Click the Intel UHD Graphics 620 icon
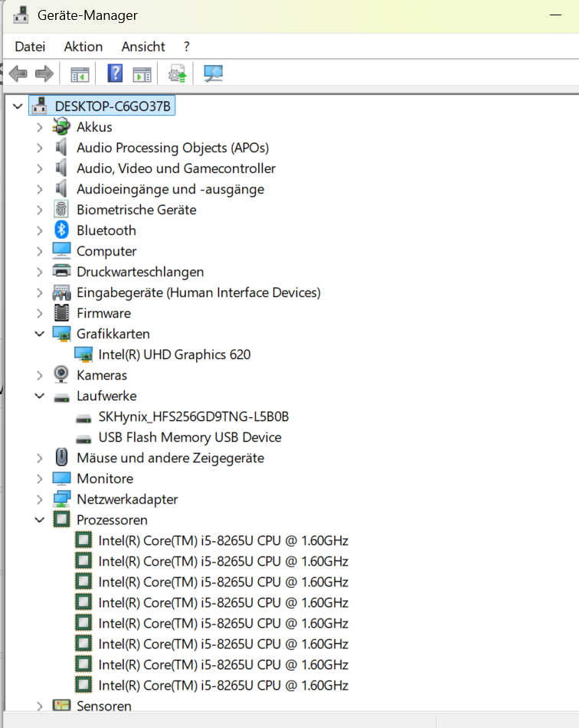Image resolution: width=579 pixels, height=728 pixels. coord(83,354)
